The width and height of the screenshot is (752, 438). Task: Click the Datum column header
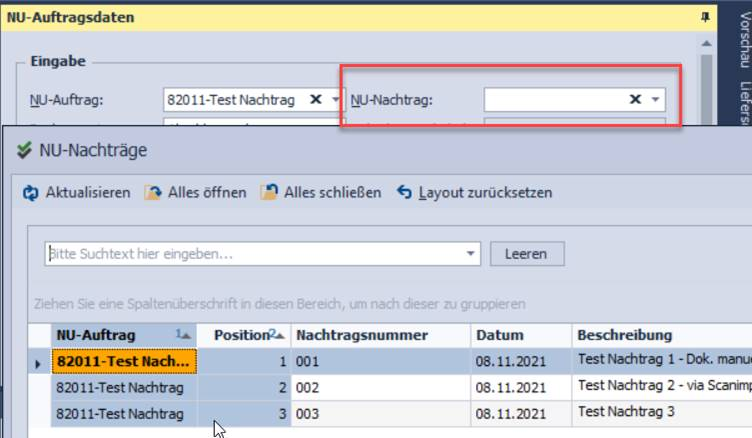point(500,335)
